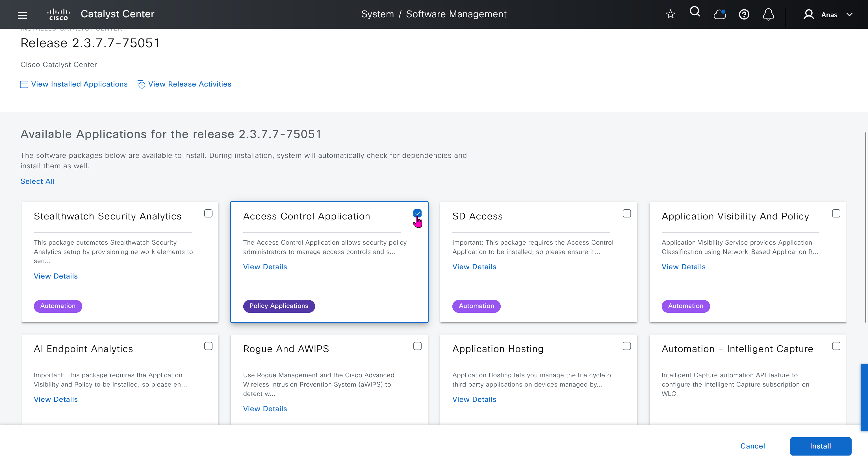Click the Cisco logo icon

[x=58, y=14]
